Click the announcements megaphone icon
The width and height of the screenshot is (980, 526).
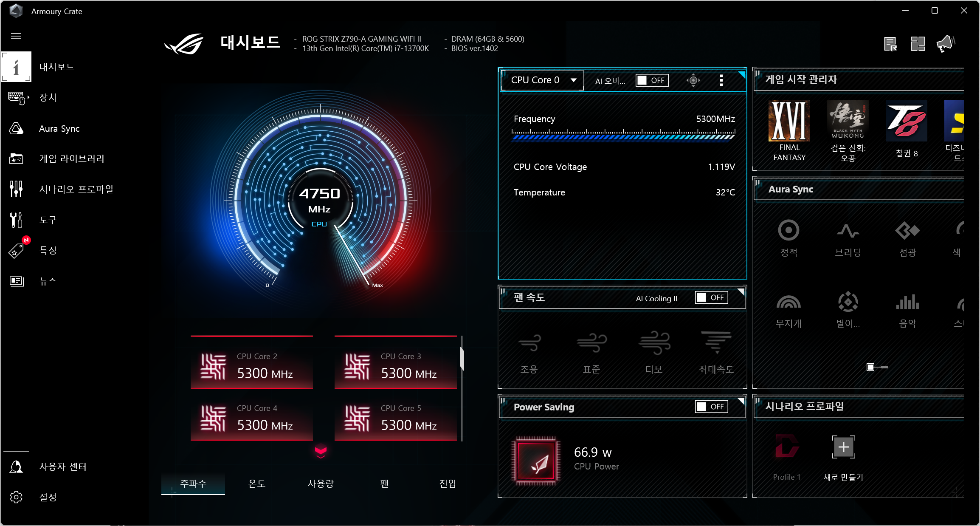pyautogui.click(x=945, y=43)
